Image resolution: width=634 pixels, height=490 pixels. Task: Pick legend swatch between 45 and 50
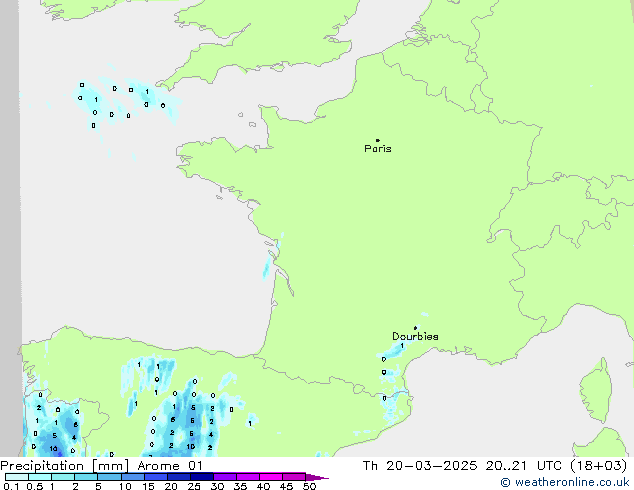point(294,477)
